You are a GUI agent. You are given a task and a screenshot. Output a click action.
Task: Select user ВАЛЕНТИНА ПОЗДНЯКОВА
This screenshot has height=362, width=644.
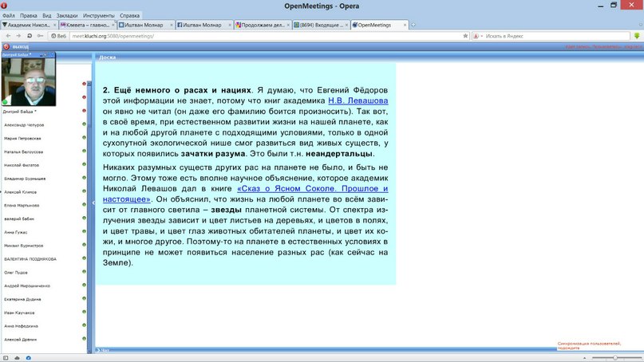point(30,259)
